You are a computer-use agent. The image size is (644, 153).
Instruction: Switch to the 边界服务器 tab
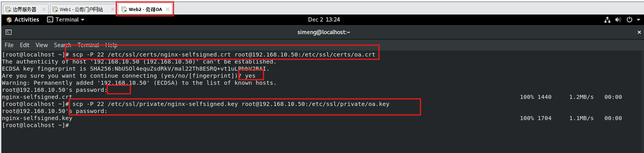tap(24, 9)
